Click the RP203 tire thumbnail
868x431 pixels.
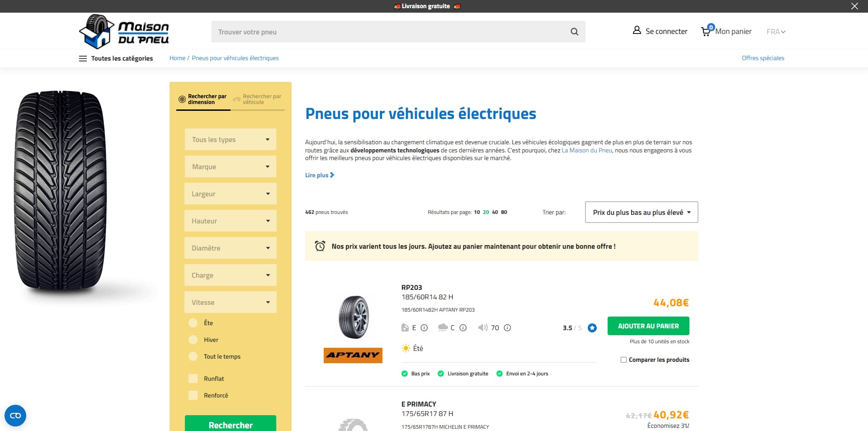coord(354,317)
